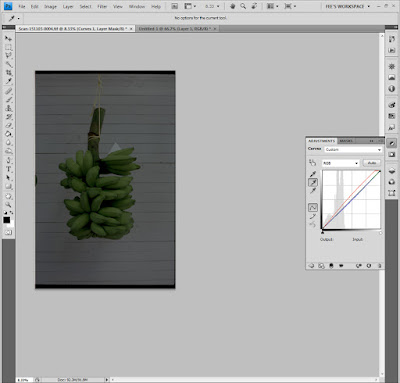Viewport: 400px width, 383px height.
Task: Open the status bar info arrow
Action: [107, 379]
